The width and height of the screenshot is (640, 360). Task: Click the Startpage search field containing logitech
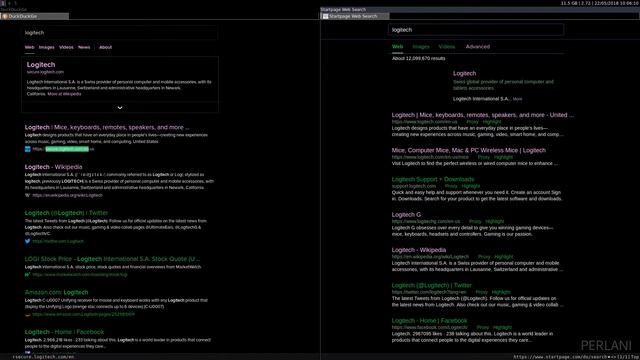coord(476,30)
